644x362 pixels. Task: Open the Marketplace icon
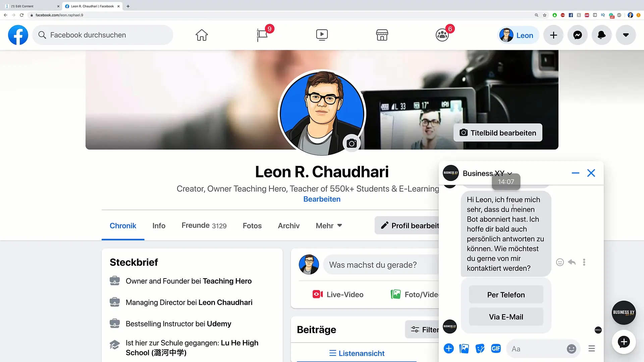(x=382, y=35)
